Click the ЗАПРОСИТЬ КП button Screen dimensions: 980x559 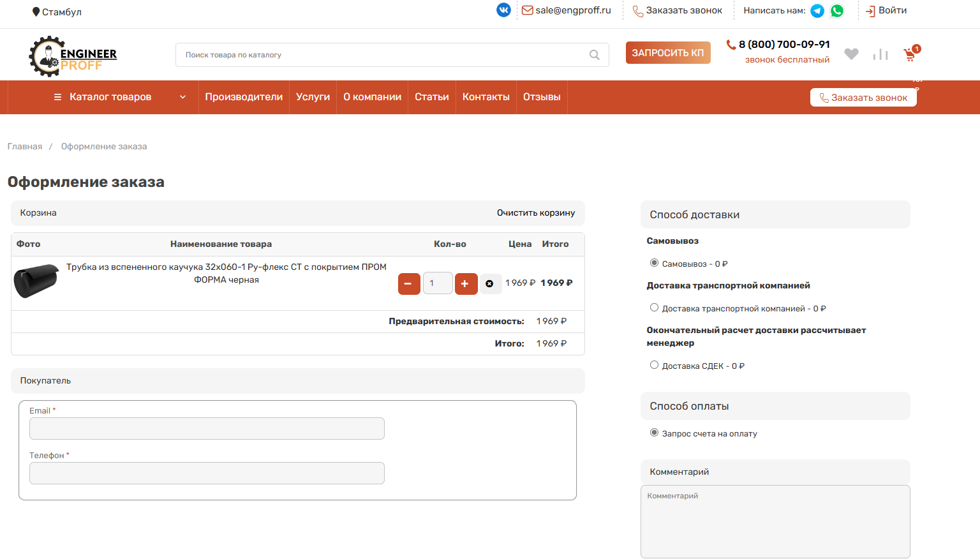(x=668, y=52)
